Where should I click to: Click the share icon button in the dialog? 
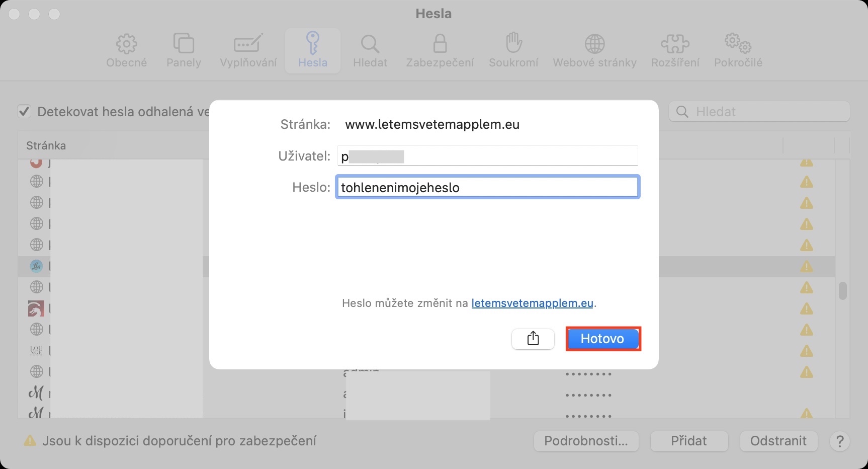coord(533,339)
